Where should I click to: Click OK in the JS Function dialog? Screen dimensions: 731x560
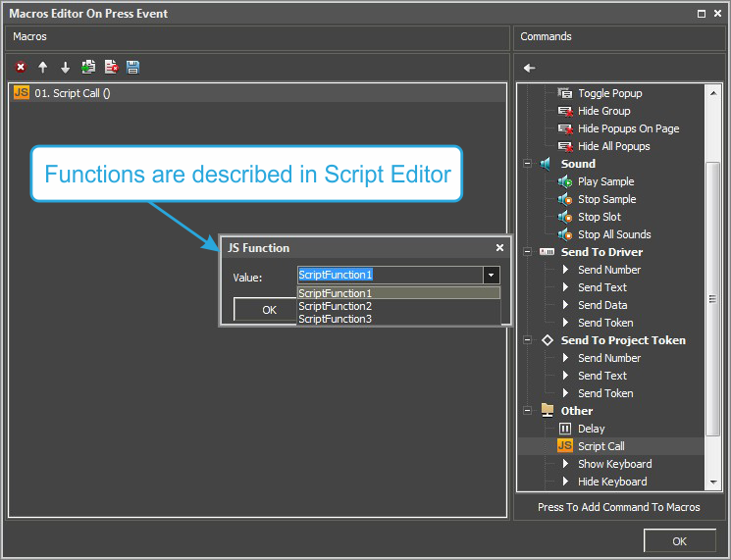pyautogui.click(x=269, y=310)
